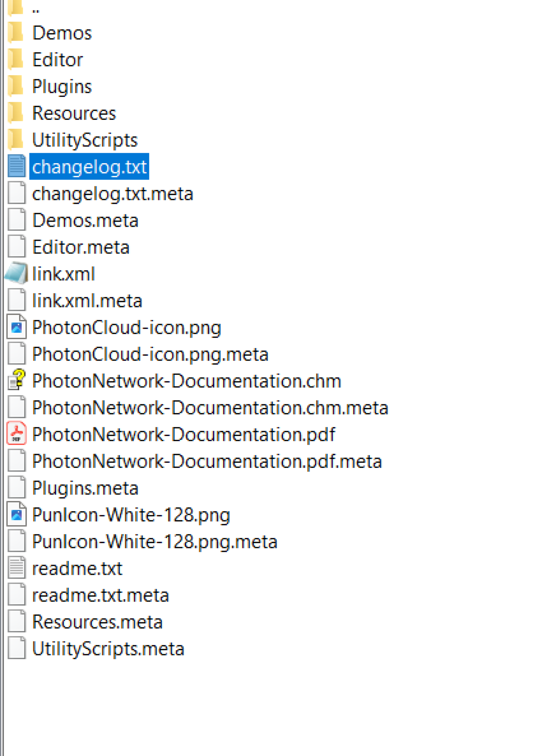Image resolution: width=533 pixels, height=756 pixels.
Task: Select the Editor folder
Action: tap(57, 60)
